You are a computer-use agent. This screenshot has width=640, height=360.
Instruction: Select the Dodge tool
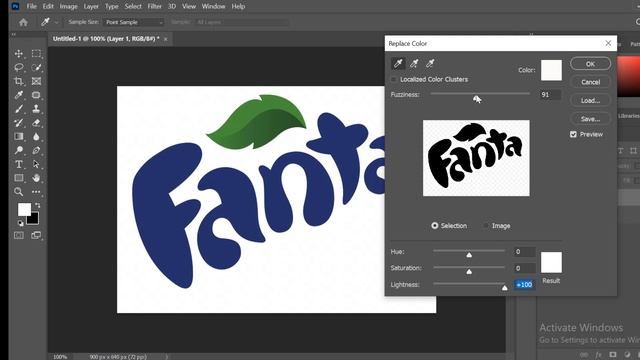pos(19,150)
